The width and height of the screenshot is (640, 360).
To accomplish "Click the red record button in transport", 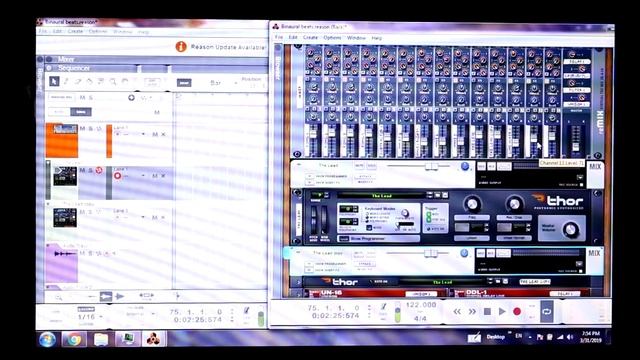I will (517, 311).
